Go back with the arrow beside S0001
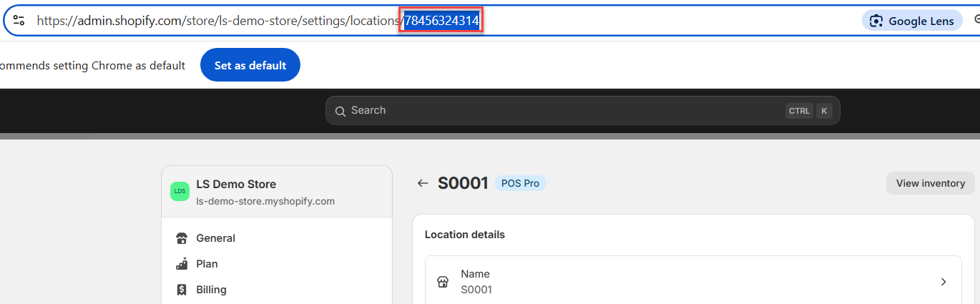This screenshot has width=980, height=304. pyautogui.click(x=423, y=183)
